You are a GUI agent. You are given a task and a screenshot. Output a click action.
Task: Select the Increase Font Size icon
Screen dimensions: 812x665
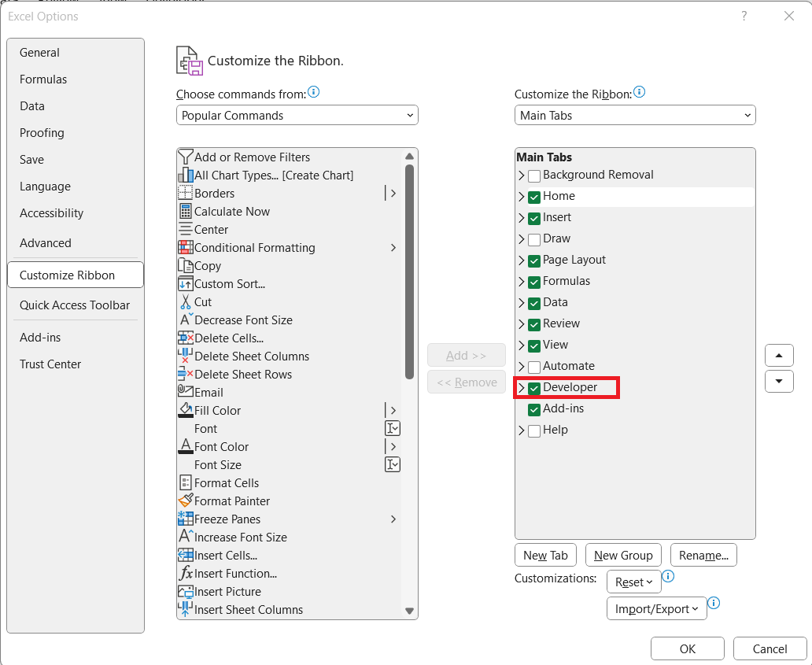click(x=186, y=537)
